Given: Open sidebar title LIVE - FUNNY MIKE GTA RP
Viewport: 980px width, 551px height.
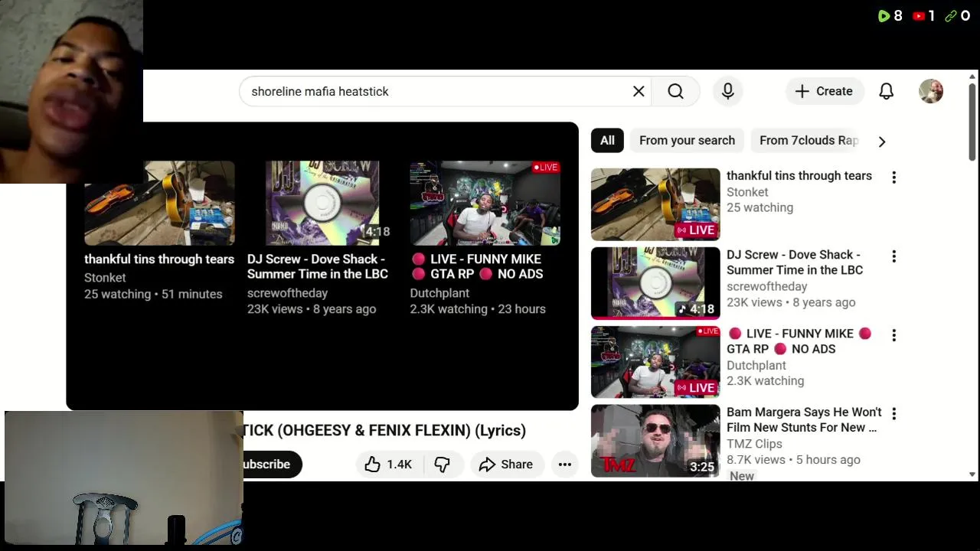Looking at the screenshot, I should [x=799, y=341].
